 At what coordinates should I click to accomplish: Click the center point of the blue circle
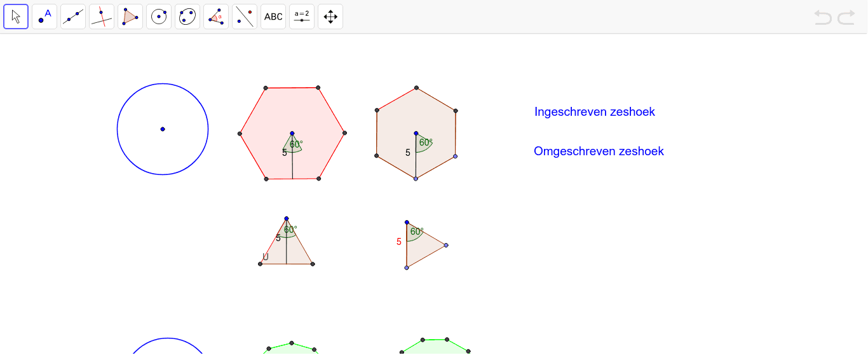[163, 129]
